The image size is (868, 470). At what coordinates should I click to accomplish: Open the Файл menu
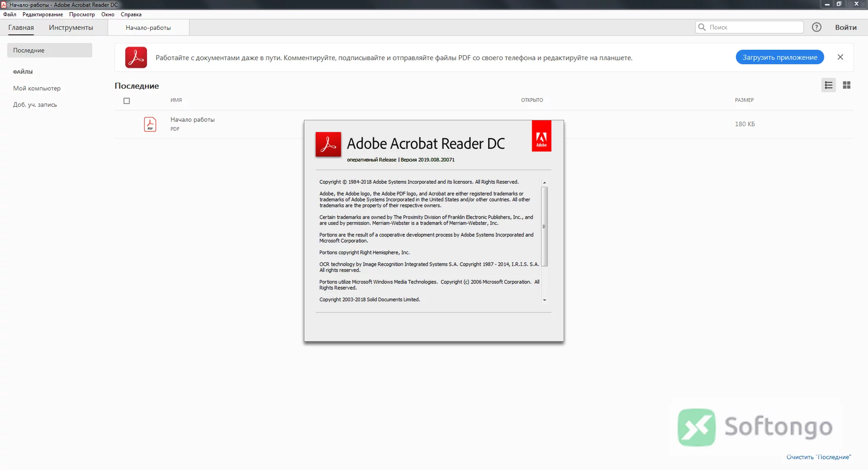(x=9, y=14)
